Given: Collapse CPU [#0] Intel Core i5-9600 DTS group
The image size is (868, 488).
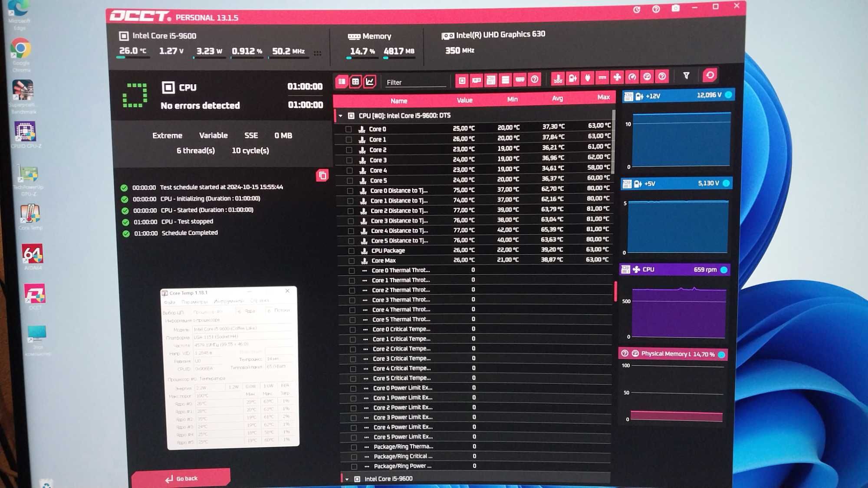Looking at the screenshot, I should click(x=341, y=116).
